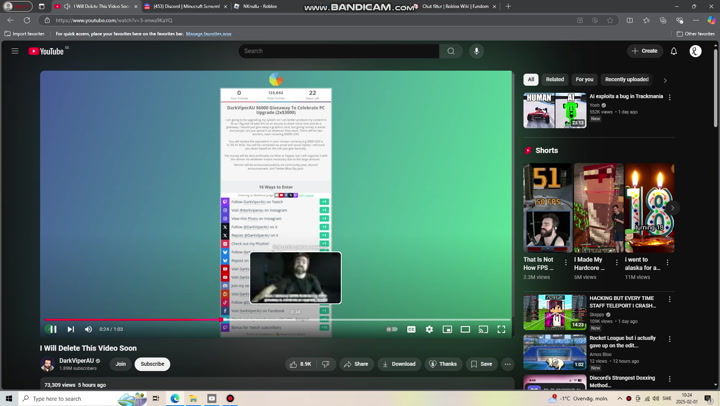Select the Related filter chip

coord(555,79)
